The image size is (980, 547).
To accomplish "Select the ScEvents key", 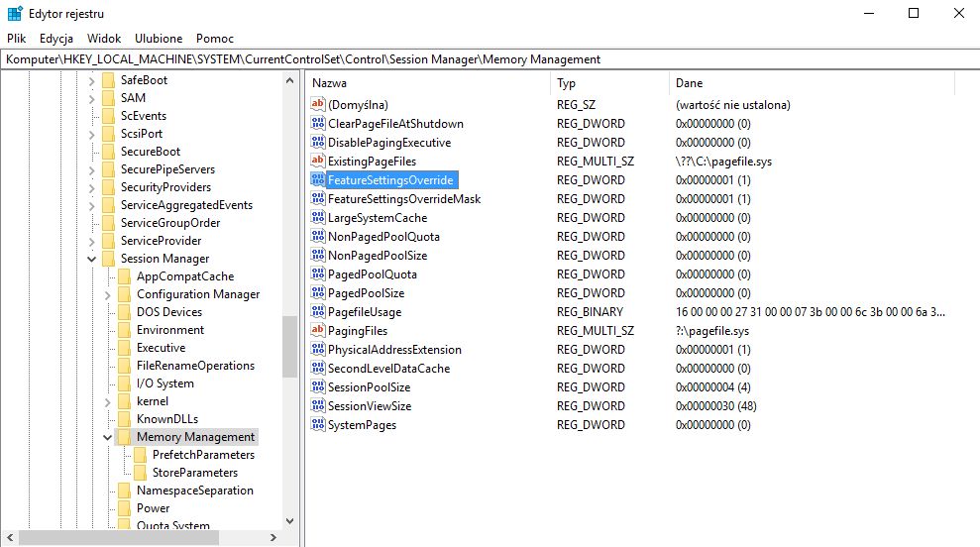I will [x=143, y=116].
